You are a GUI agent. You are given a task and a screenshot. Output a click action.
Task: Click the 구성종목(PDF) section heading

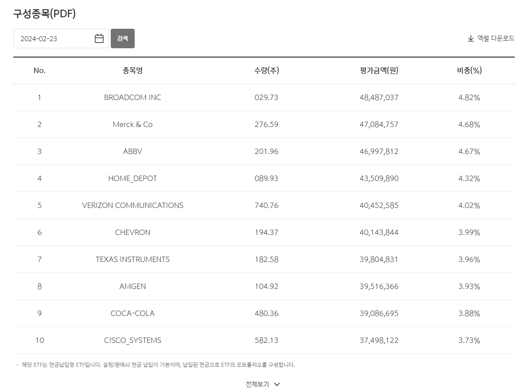(x=44, y=14)
